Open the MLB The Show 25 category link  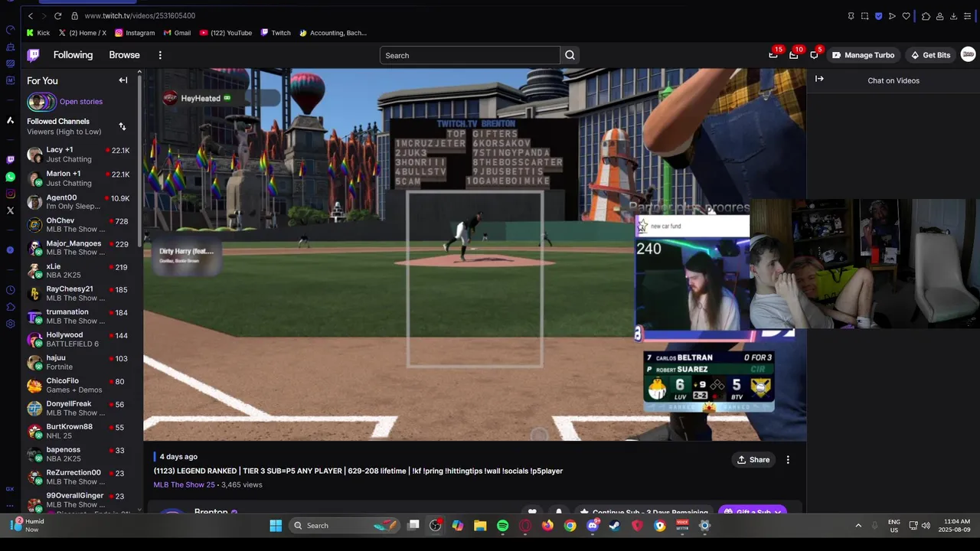[185, 484]
